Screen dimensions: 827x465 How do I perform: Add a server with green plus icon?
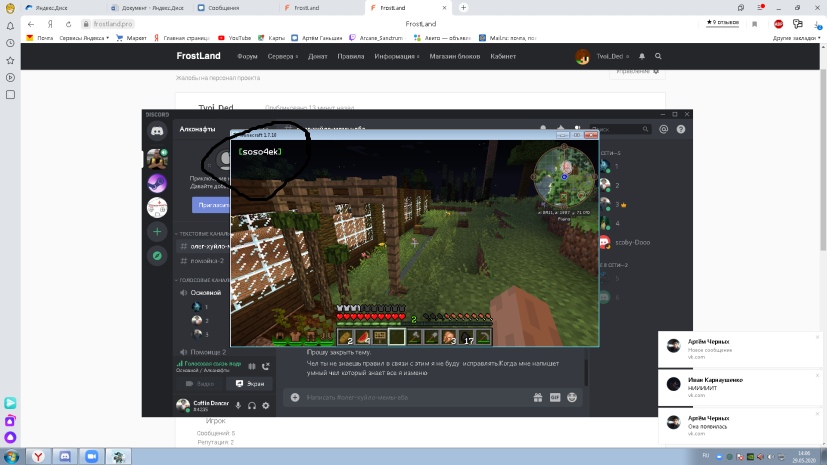pyautogui.click(x=157, y=231)
